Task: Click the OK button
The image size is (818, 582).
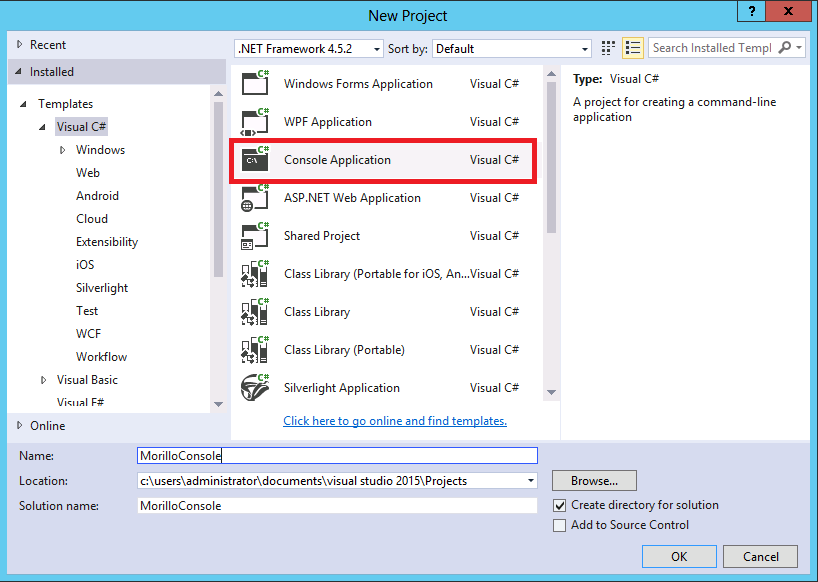Action: point(679,556)
